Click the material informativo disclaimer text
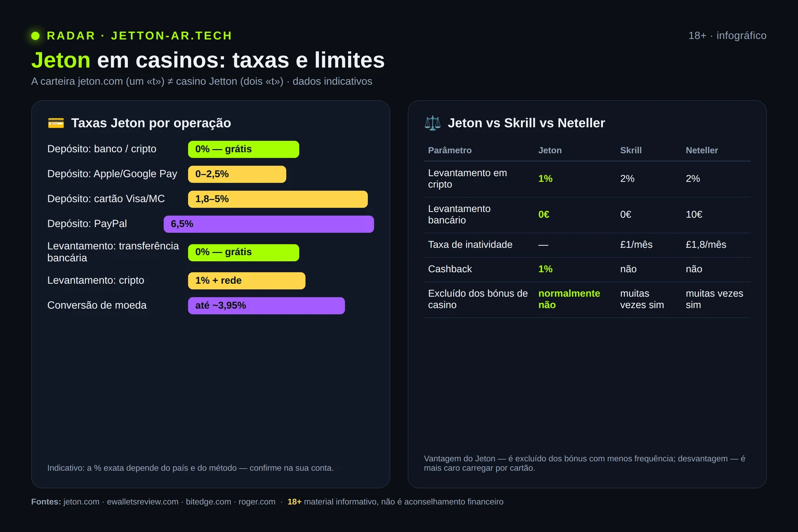Screen dimensions: 798x532 [x=404, y=502]
